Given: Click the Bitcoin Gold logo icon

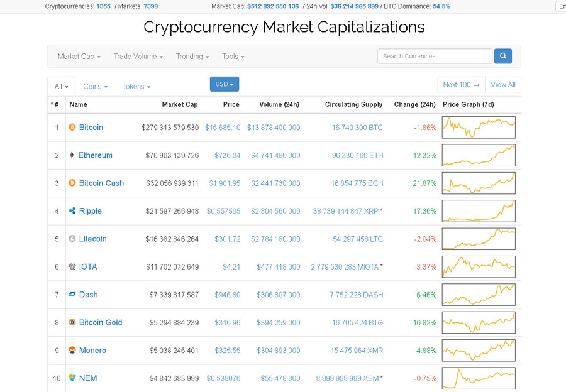Looking at the screenshot, I should [x=72, y=322].
